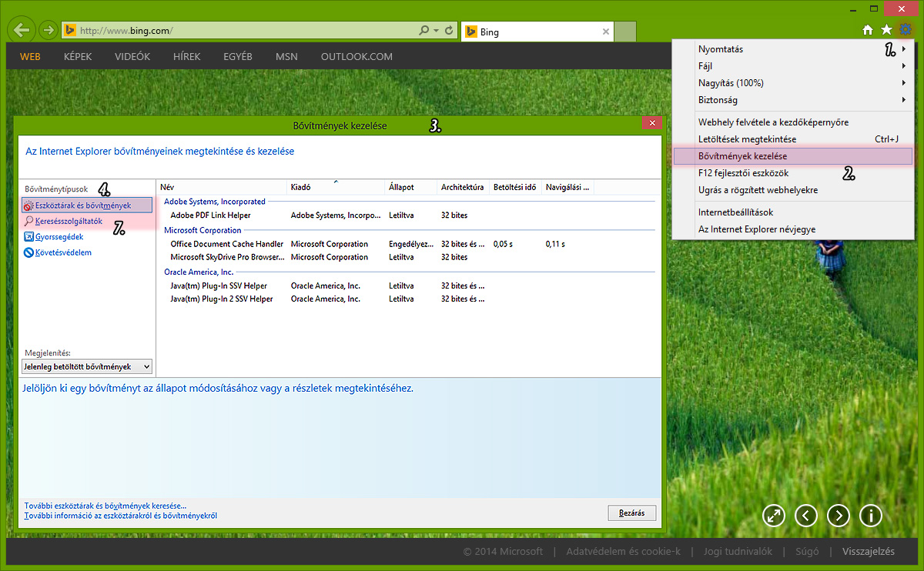Click the Tools gear icon
The width and height of the screenshot is (924, 571).
click(906, 30)
